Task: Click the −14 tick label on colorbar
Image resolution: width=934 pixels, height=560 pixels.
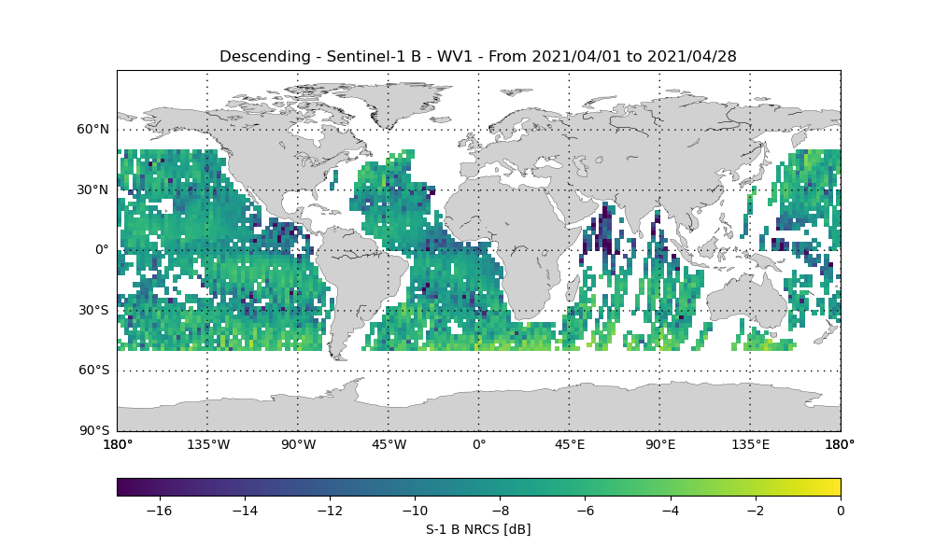Action: [x=244, y=511]
